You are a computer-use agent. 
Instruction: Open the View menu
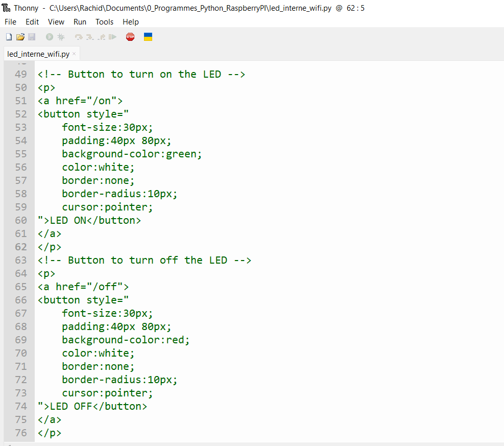click(56, 22)
